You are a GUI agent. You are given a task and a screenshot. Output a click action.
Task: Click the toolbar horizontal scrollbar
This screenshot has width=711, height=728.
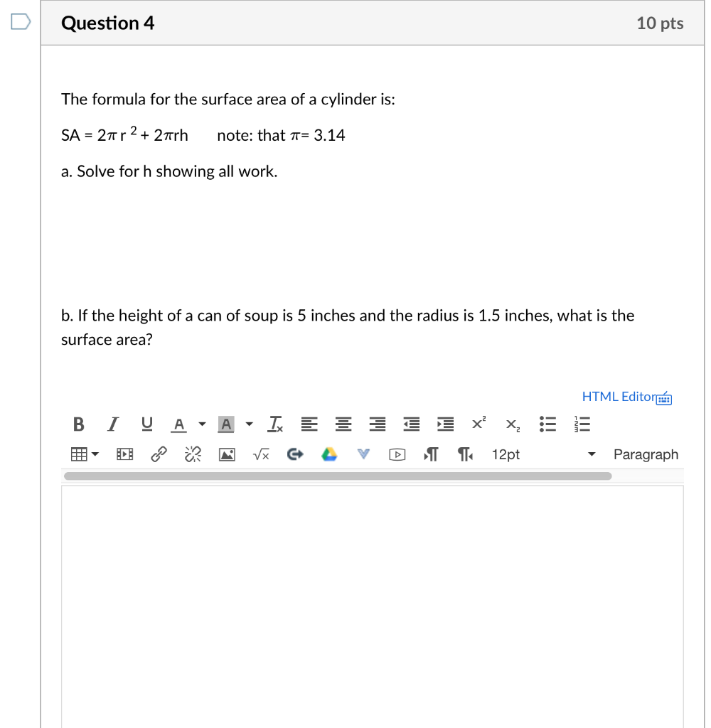tap(338, 476)
